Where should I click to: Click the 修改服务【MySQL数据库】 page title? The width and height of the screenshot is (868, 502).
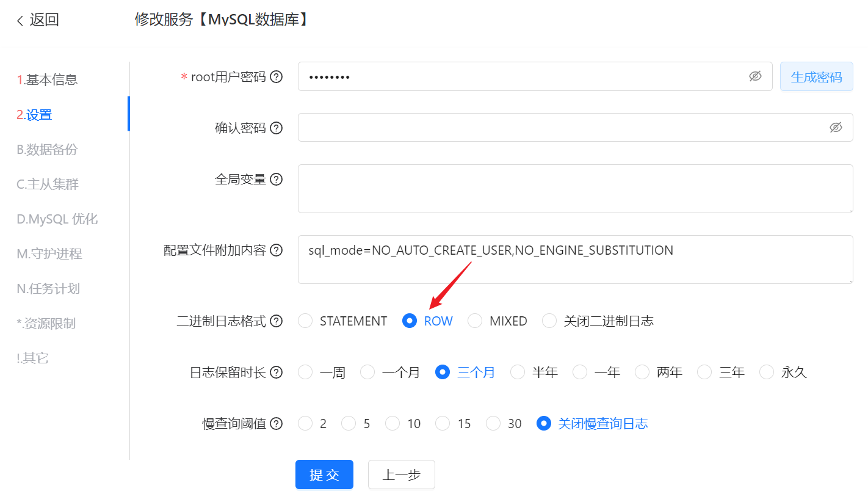[223, 20]
